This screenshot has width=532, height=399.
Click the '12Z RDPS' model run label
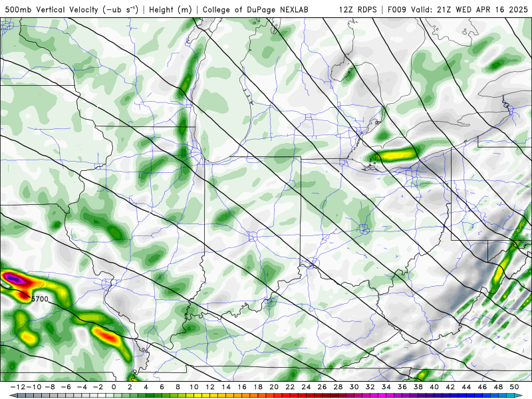tap(358, 10)
